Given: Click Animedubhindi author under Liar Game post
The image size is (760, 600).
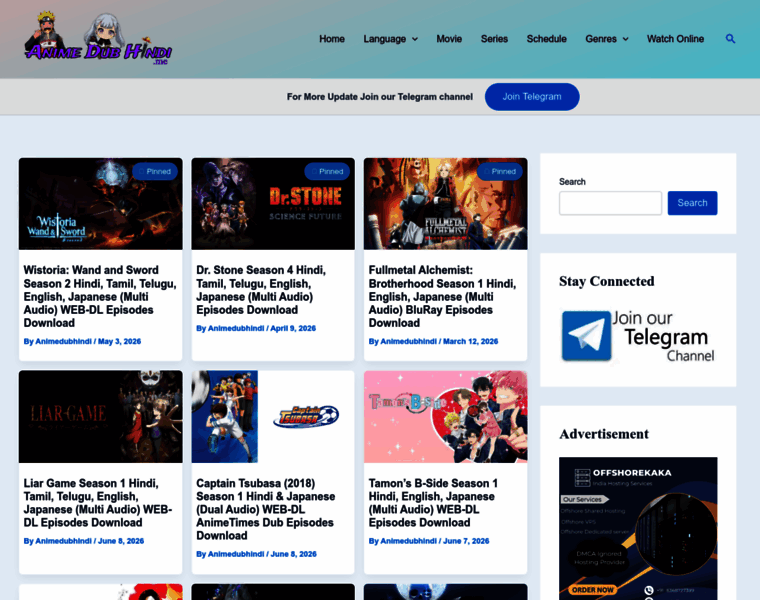Looking at the screenshot, I should click(x=63, y=541).
